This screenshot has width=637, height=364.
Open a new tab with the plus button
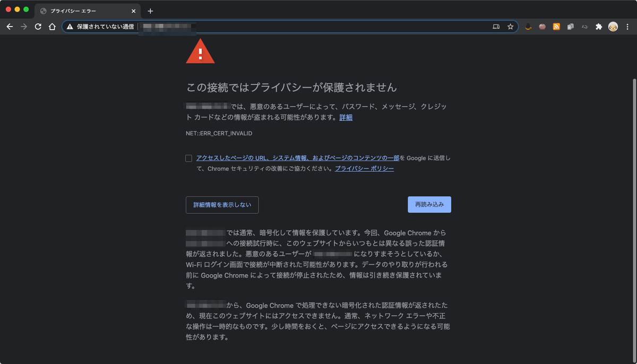coord(151,10)
